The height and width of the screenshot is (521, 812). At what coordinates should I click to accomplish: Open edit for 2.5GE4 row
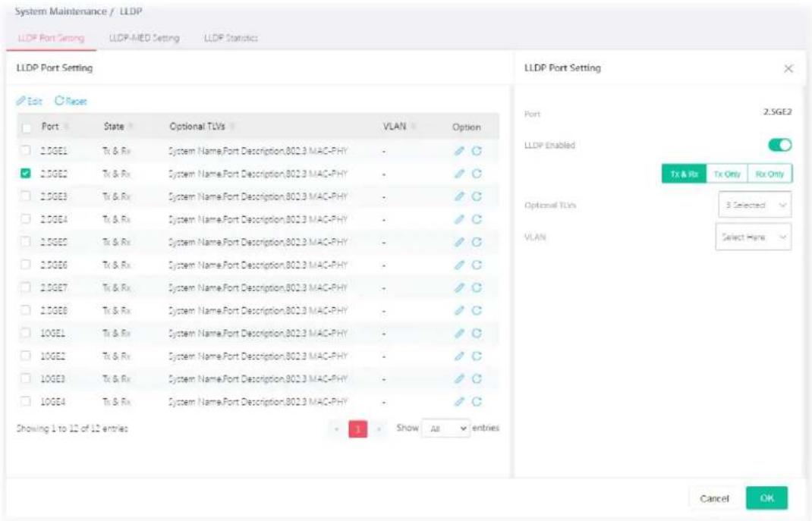pyautogui.click(x=459, y=219)
